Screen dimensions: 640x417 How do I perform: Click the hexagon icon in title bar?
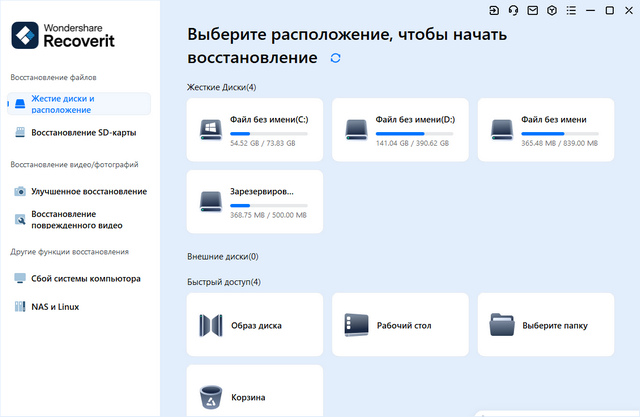tap(550, 10)
